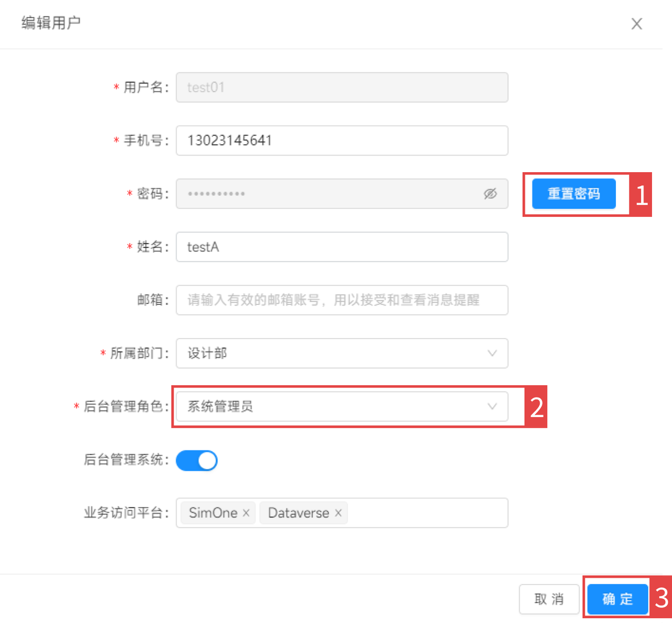Cancel editing with 取消 button
This screenshot has width=672, height=623.
[549, 599]
